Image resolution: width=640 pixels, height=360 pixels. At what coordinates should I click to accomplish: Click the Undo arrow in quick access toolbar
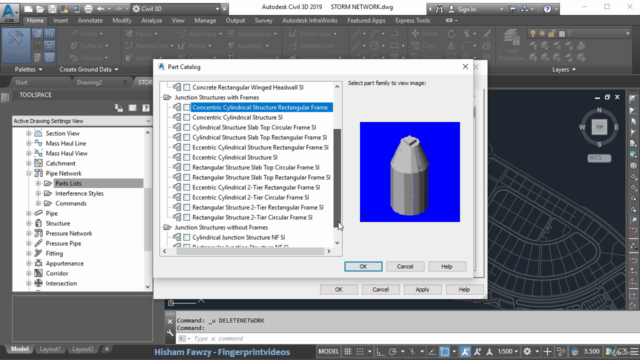pos(101,9)
